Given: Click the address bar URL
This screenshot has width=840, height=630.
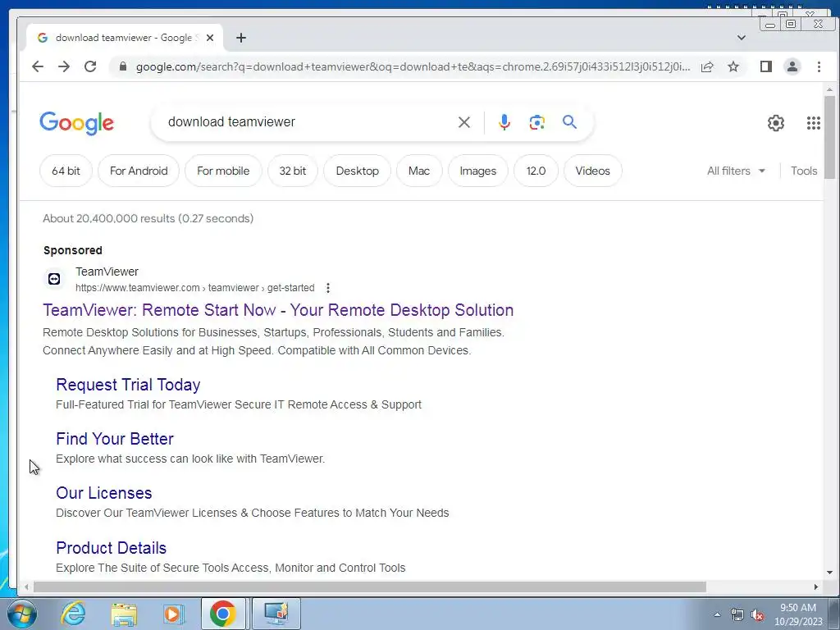Looking at the screenshot, I should [x=413, y=66].
